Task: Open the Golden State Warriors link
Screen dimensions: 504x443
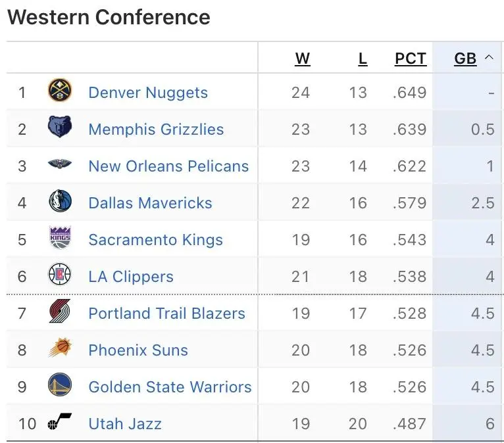Action: 170,387
